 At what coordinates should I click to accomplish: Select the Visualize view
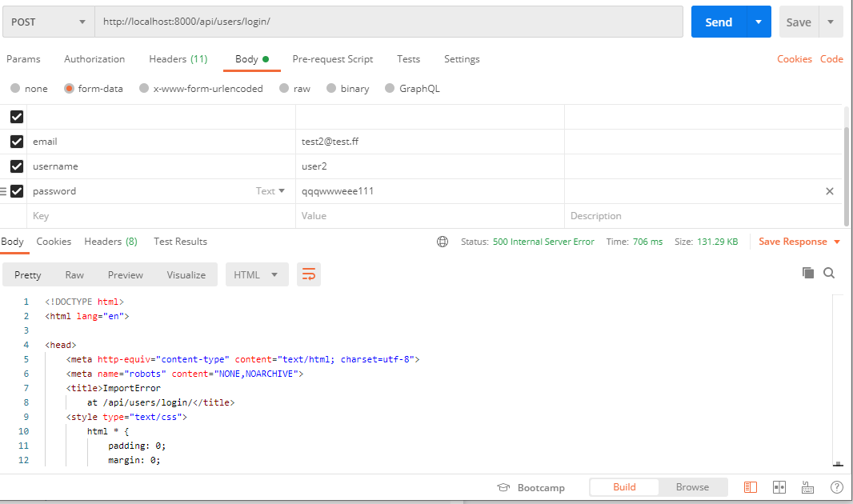(186, 274)
